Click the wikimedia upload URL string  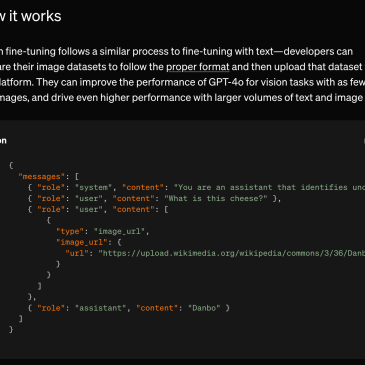232,253
